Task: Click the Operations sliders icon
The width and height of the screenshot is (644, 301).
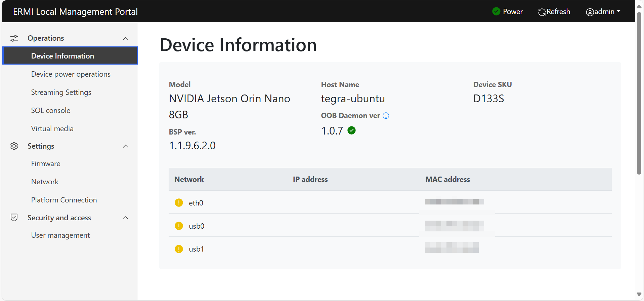Action: 14,38
